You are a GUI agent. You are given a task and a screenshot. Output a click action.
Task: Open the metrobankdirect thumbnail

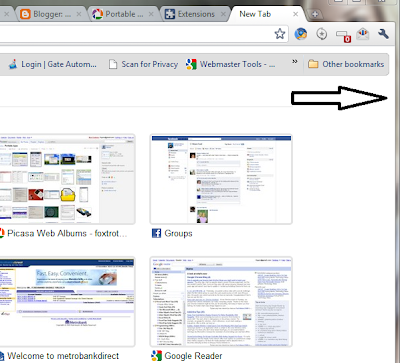[67, 302]
